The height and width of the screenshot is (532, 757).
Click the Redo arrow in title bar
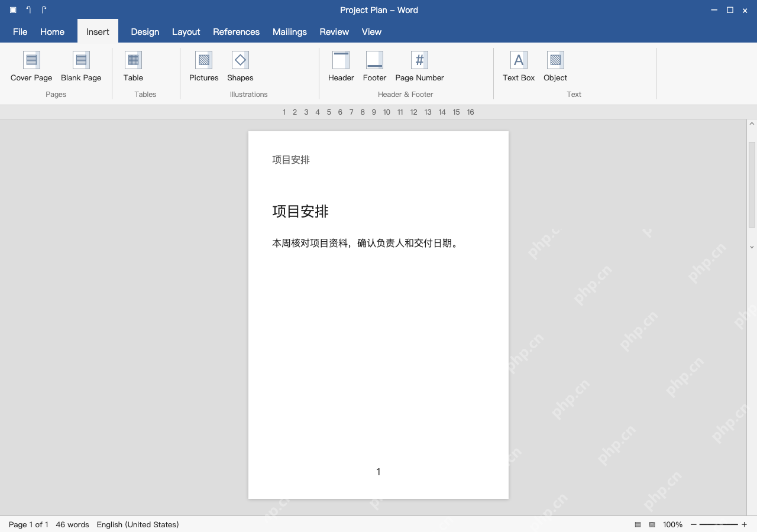(44, 10)
